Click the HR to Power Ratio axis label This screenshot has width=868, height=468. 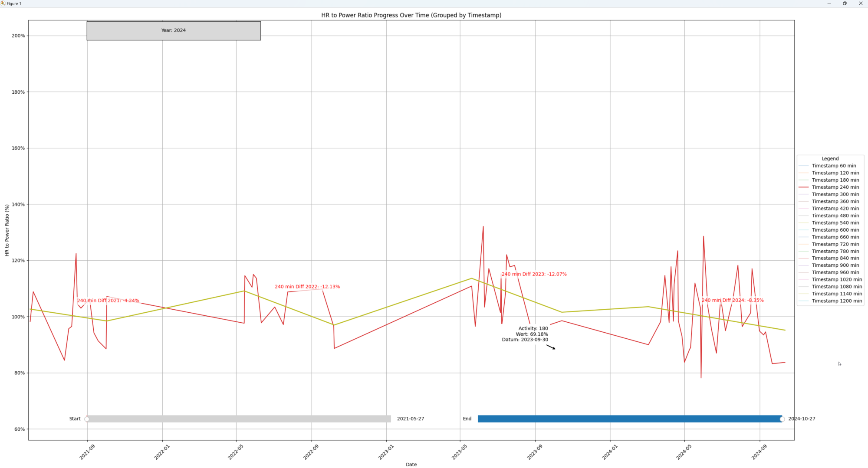7,230
